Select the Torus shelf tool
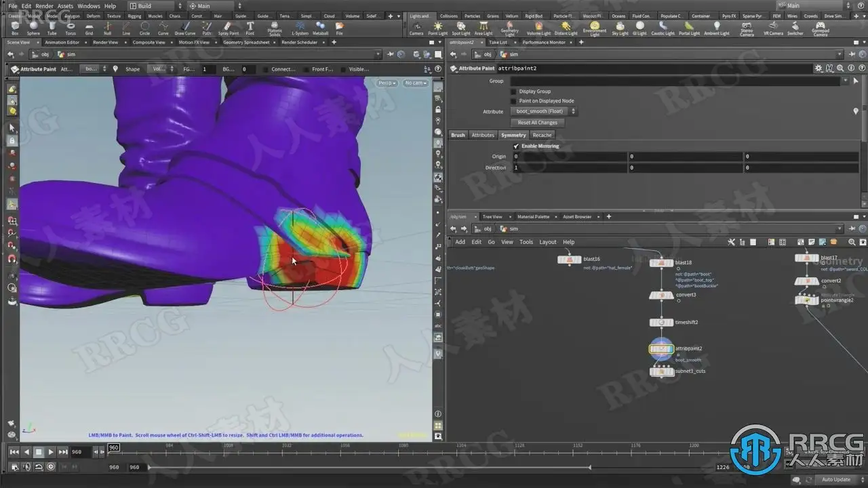Viewport: 868px width, 488px height. 71,28
